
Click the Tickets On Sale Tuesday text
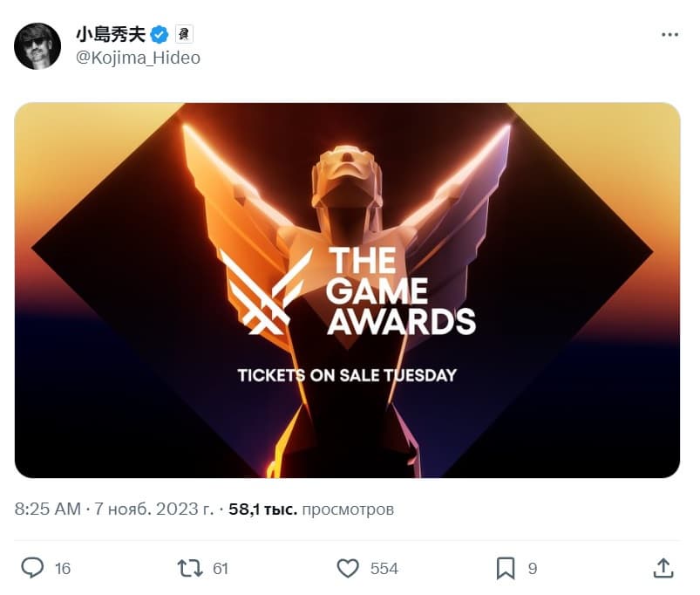tap(347, 375)
